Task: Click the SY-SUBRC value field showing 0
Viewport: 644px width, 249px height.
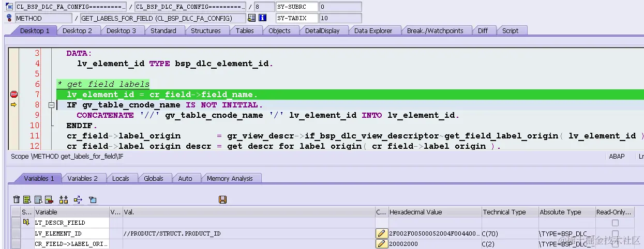Action: (x=340, y=7)
